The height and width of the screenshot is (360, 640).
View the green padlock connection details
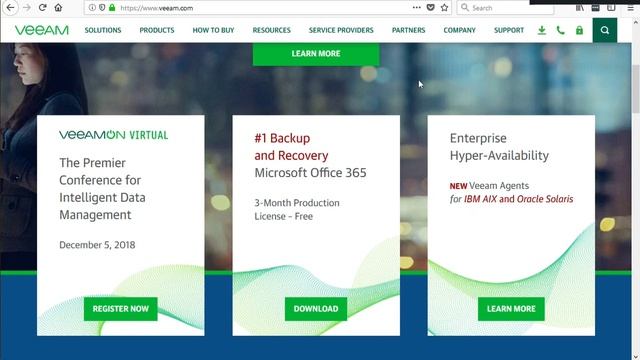pos(112,8)
